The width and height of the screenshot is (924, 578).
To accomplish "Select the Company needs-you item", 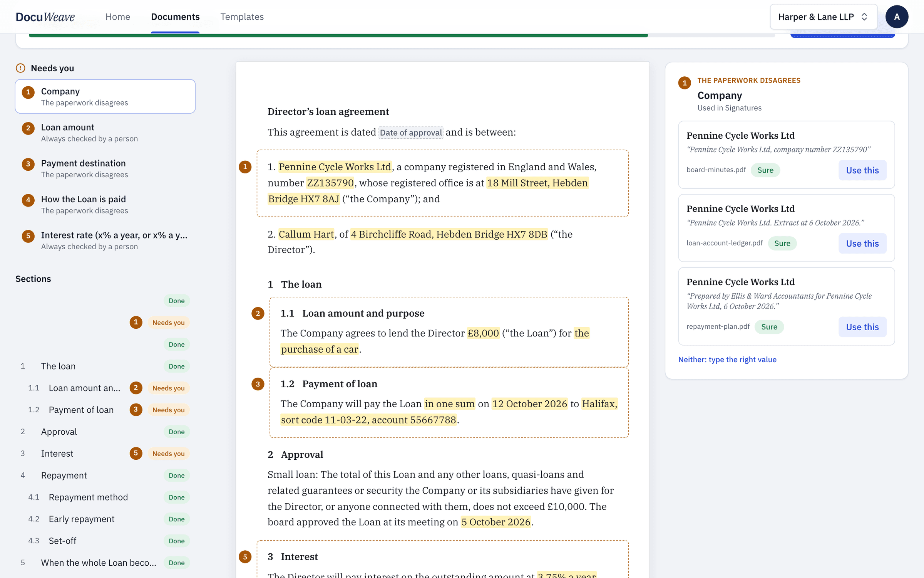I will click(105, 96).
